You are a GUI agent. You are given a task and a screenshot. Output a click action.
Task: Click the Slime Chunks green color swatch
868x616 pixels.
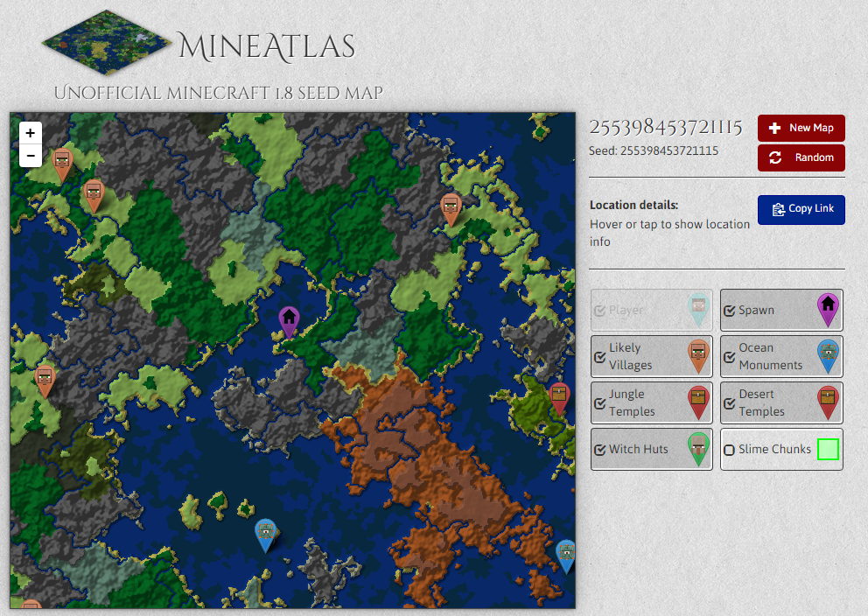click(828, 450)
